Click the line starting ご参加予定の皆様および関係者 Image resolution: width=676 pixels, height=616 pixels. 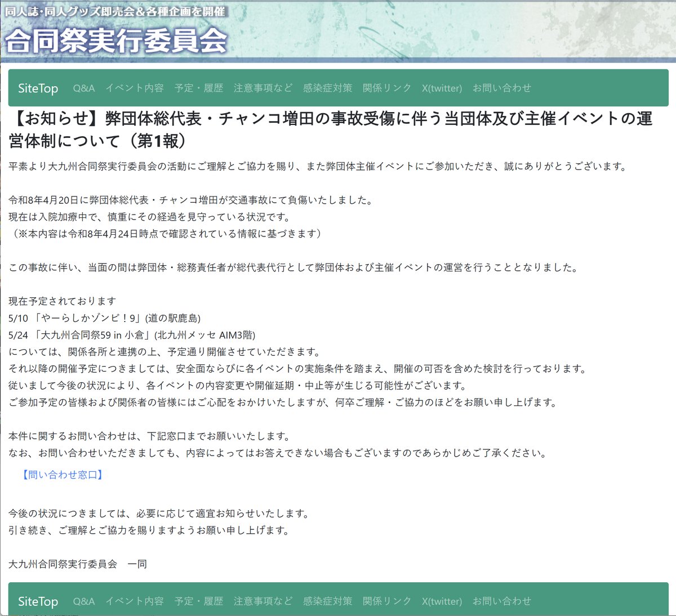(283, 403)
